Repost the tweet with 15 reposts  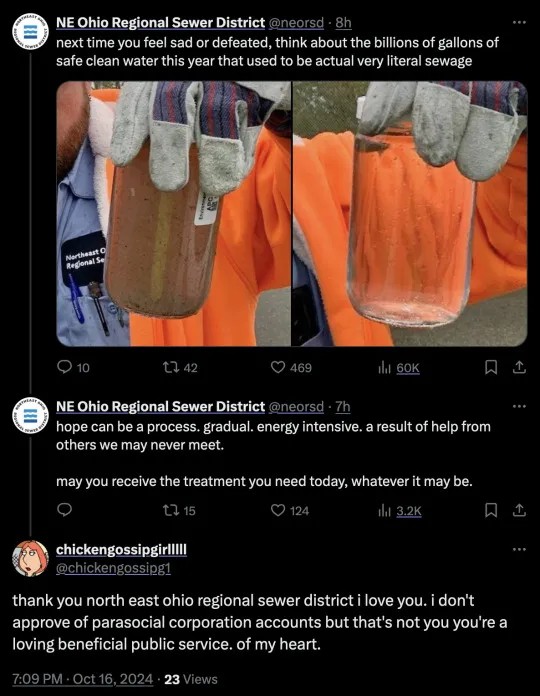pyautogui.click(x=170, y=510)
